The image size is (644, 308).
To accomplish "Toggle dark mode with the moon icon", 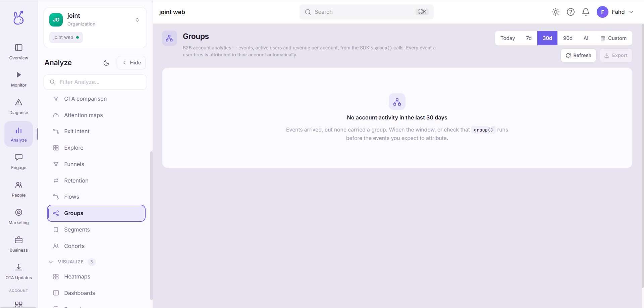I will click(106, 63).
